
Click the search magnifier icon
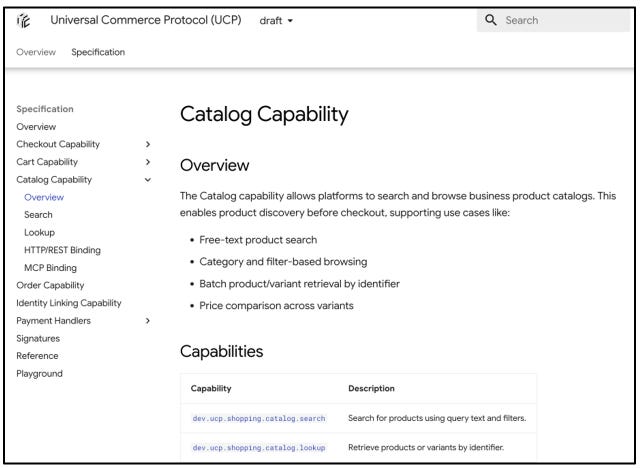tap(491, 20)
